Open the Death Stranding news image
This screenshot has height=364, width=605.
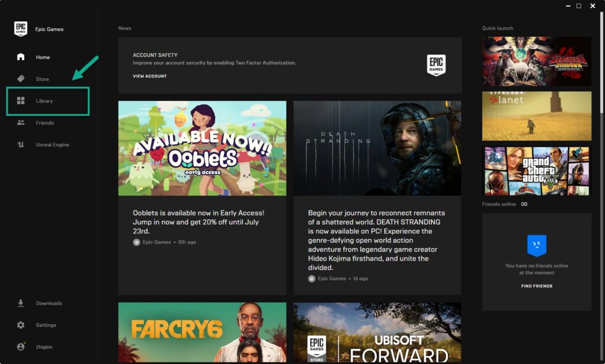378,148
